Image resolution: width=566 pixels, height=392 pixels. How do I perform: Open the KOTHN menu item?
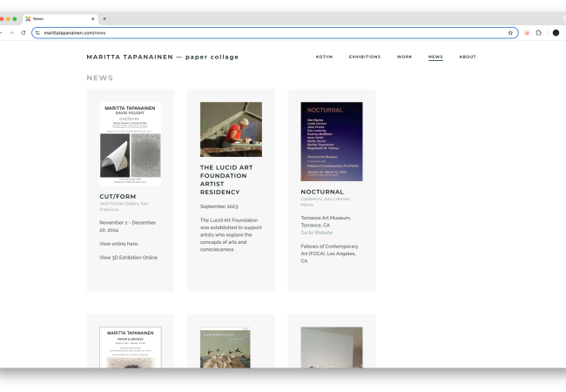(x=324, y=57)
